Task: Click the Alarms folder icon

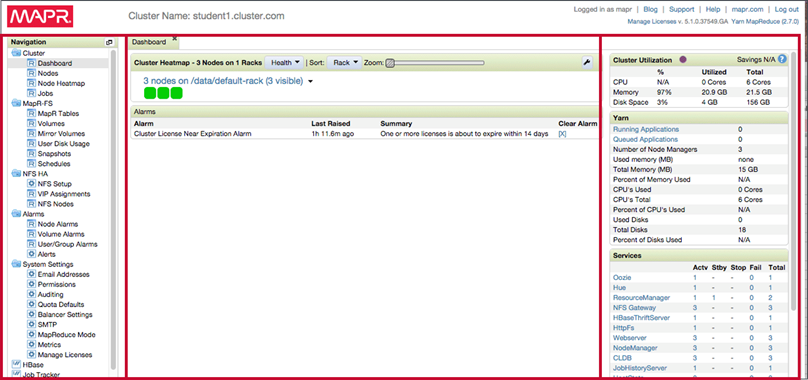Action: point(16,214)
